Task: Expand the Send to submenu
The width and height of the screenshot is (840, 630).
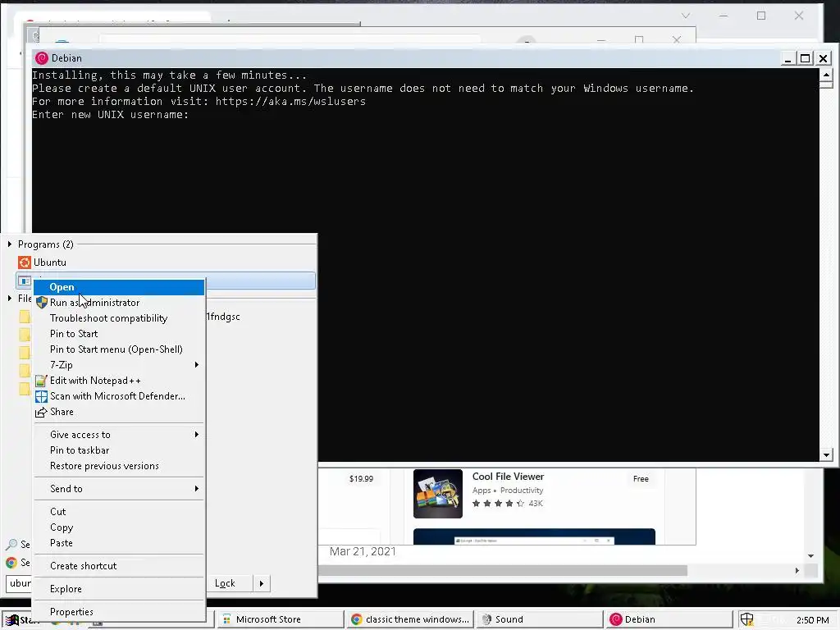Action: [x=119, y=489]
